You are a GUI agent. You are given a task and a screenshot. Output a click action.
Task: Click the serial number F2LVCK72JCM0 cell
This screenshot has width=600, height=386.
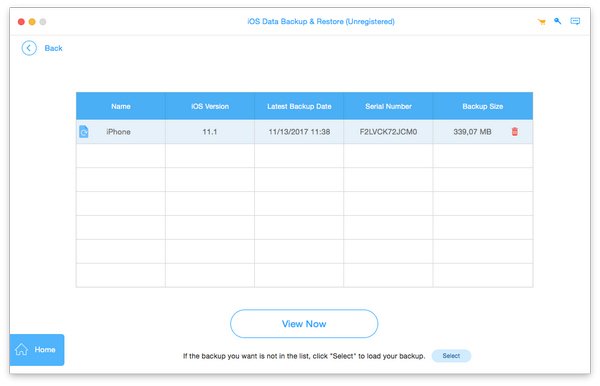(x=388, y=132)
